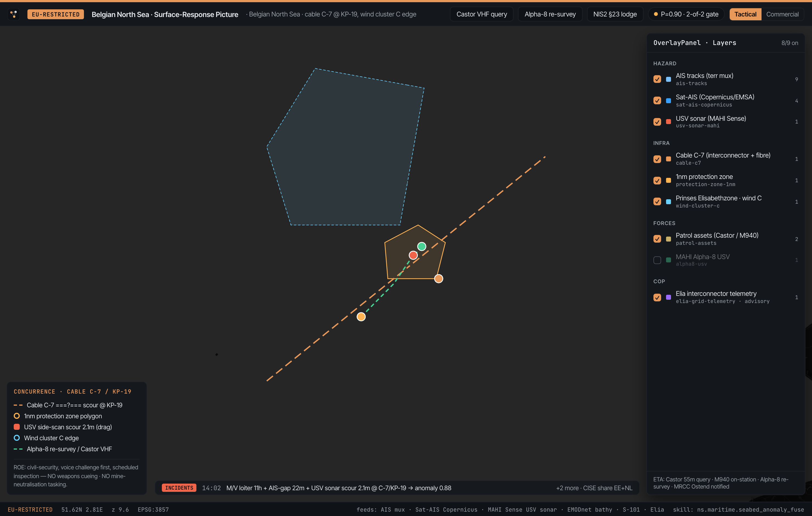Viewport: 812px width, 516px height.
Task: Enable the MAHI Alpha-8 USV layer
Action: (x=657, y=260)
